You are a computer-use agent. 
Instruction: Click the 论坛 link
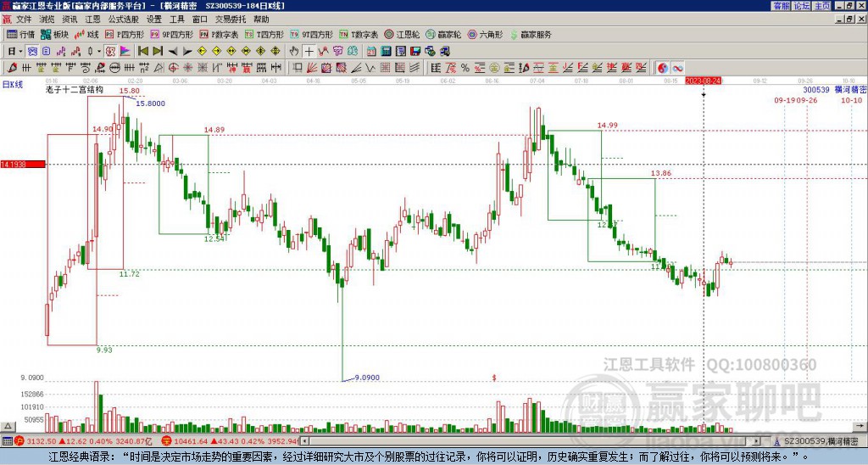(802, 6)
